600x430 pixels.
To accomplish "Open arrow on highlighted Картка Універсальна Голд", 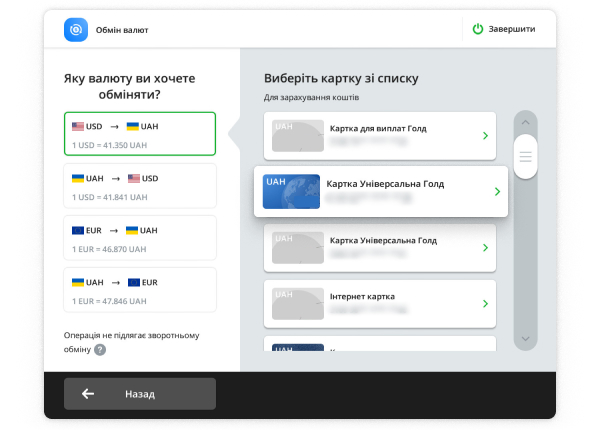I will (497, 191).
